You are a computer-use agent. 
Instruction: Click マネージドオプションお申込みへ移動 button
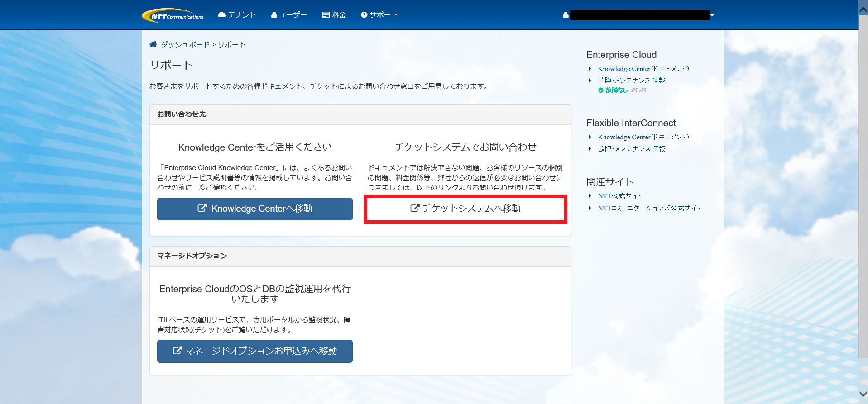[x=254, y=351]
